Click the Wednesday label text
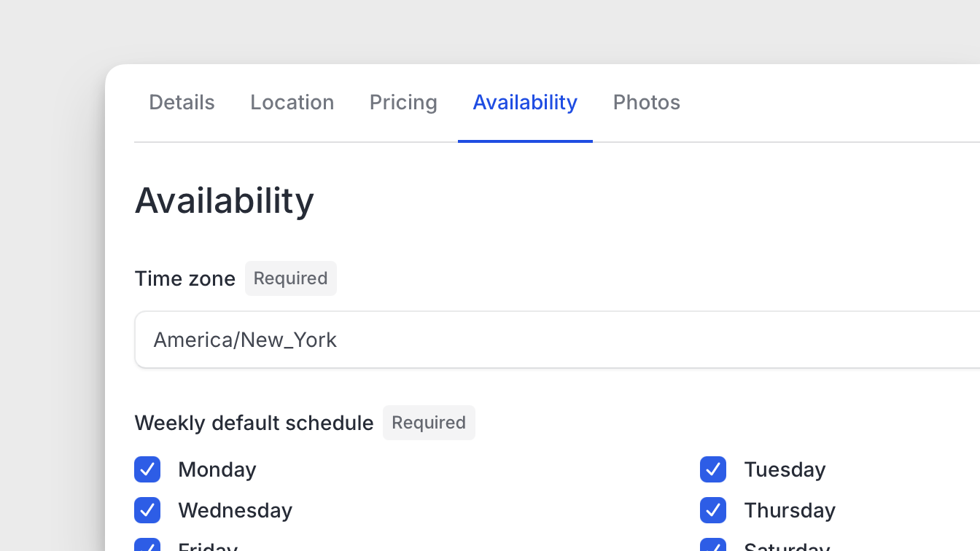This screenshot has height=551, width=980. (235, 510)
